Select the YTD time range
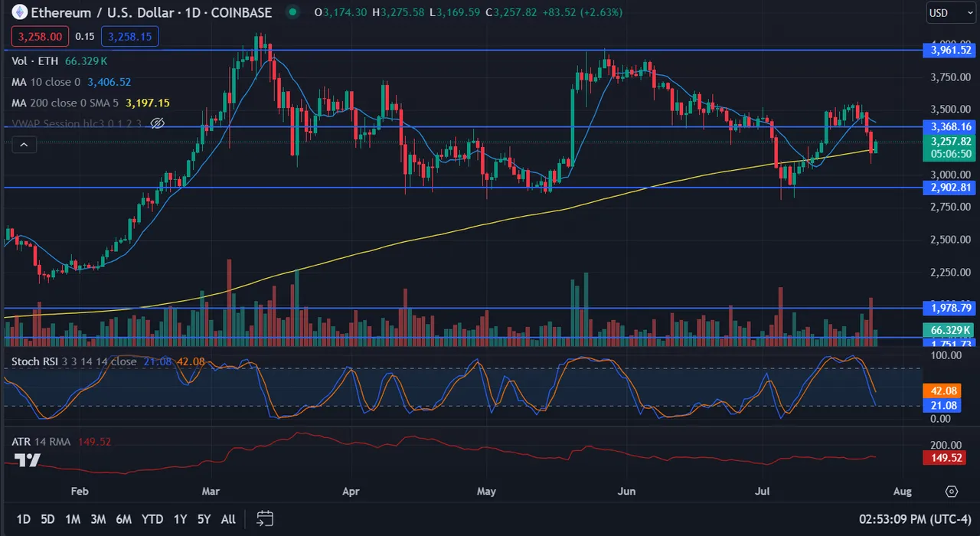Screen dimensions: 980x536 point(152,519)
